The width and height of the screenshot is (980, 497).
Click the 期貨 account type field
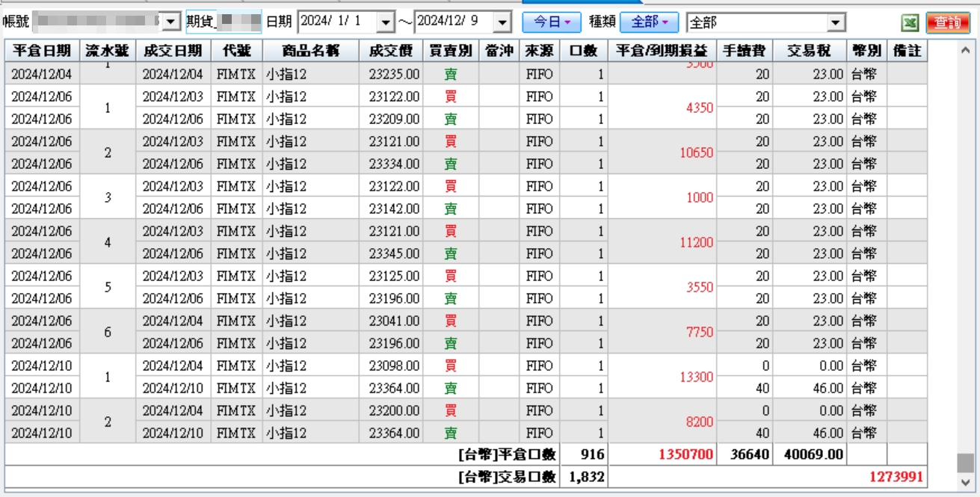coord(224,22)
